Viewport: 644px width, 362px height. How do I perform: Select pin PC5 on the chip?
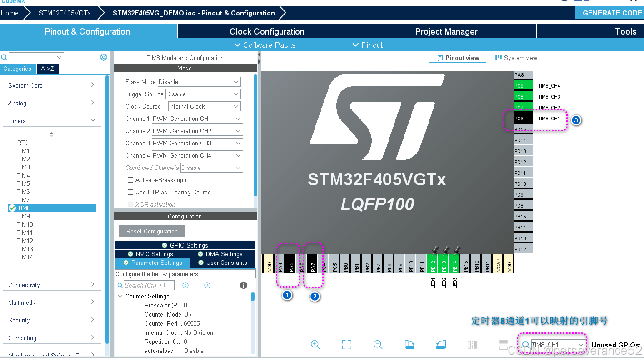[x=335, y=263]
